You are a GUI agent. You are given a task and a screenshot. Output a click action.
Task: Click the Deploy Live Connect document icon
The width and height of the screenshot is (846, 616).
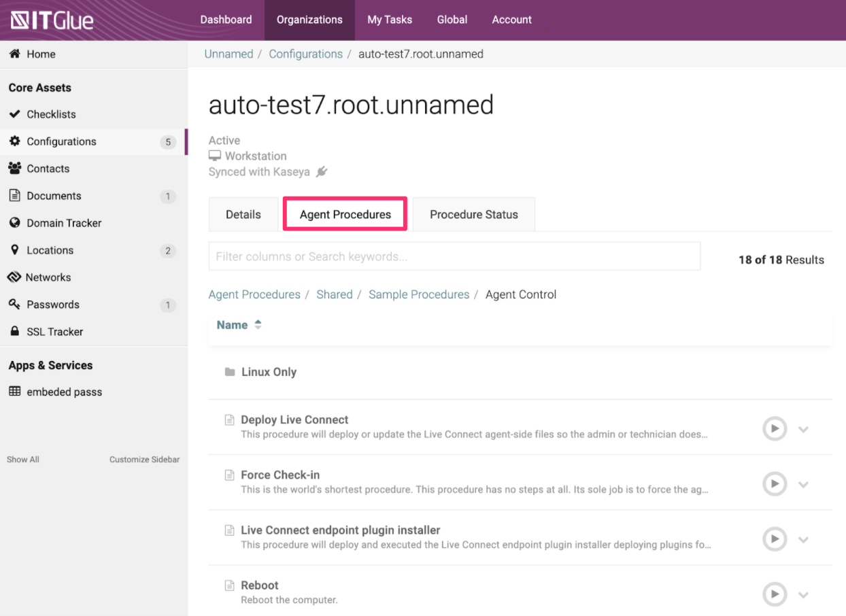coord(230,420)
